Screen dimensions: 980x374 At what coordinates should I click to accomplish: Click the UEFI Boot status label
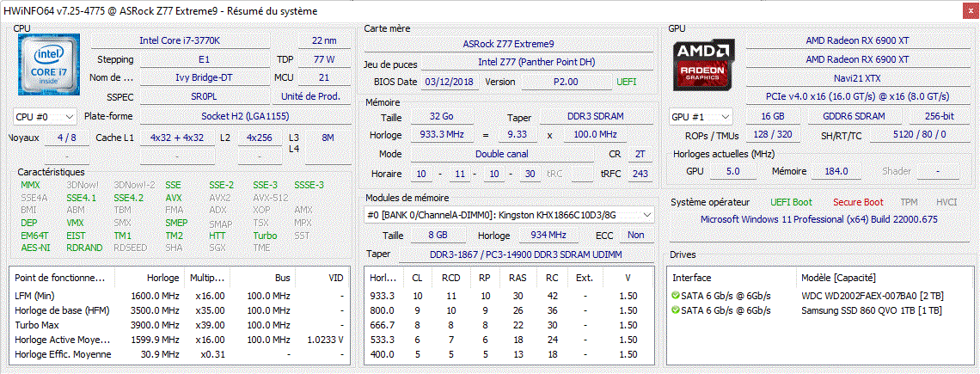791,202
